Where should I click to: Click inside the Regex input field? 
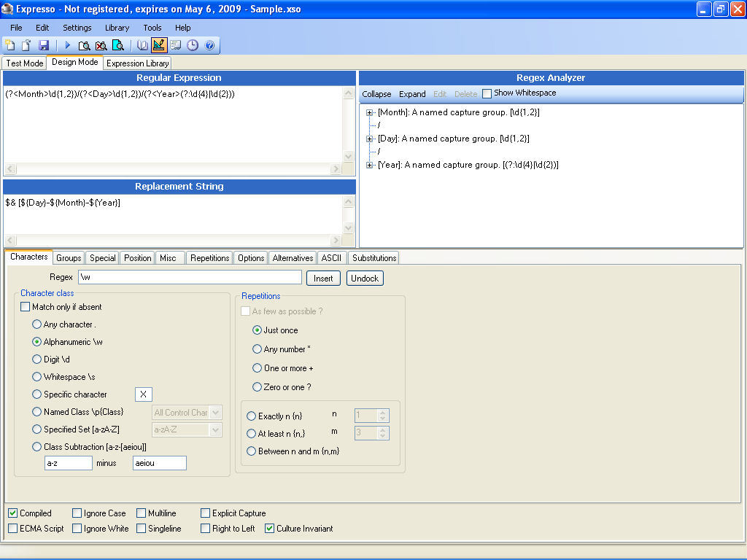tap(190, 278)
